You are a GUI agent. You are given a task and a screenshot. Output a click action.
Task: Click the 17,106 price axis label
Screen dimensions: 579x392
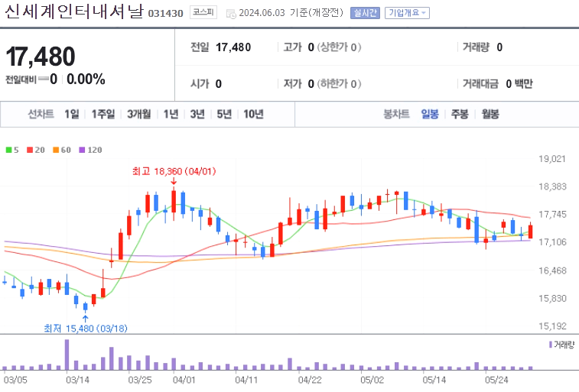[552, 242]
